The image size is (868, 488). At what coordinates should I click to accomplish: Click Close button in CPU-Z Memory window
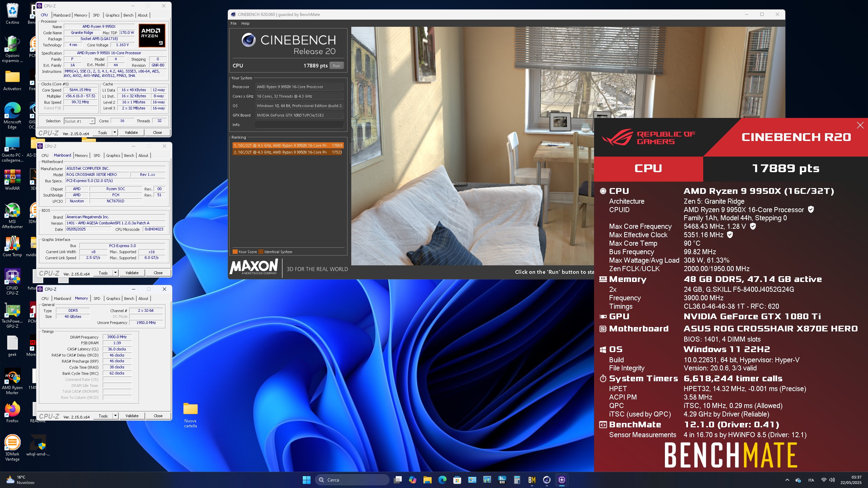(x=158, y=416)
